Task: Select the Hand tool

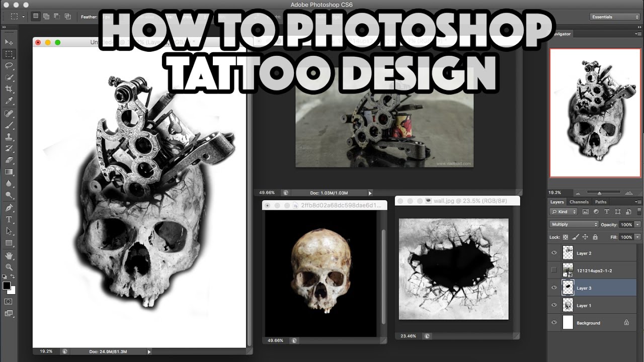Action: coord(9,256)
